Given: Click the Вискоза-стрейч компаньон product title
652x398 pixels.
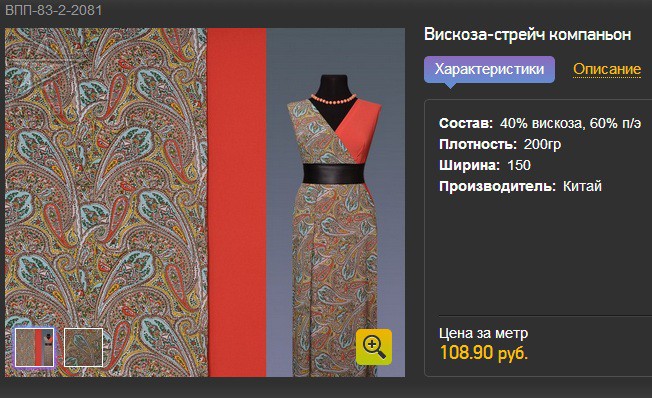Looking at the screenshot, I should click(x=527, y=34).
